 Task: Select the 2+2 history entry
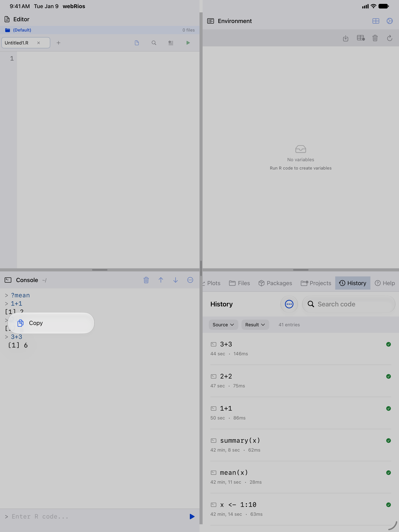[x=301, y=381]
